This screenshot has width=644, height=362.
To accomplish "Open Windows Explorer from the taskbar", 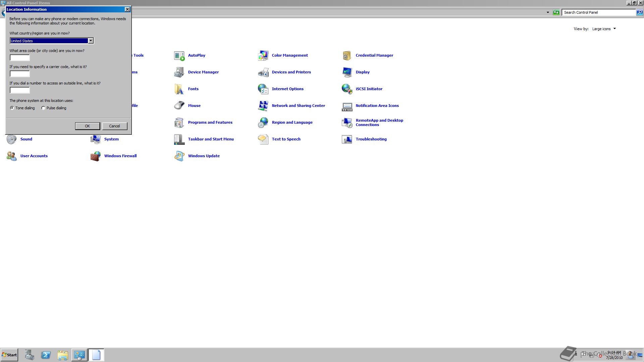I will pos(63,355).
